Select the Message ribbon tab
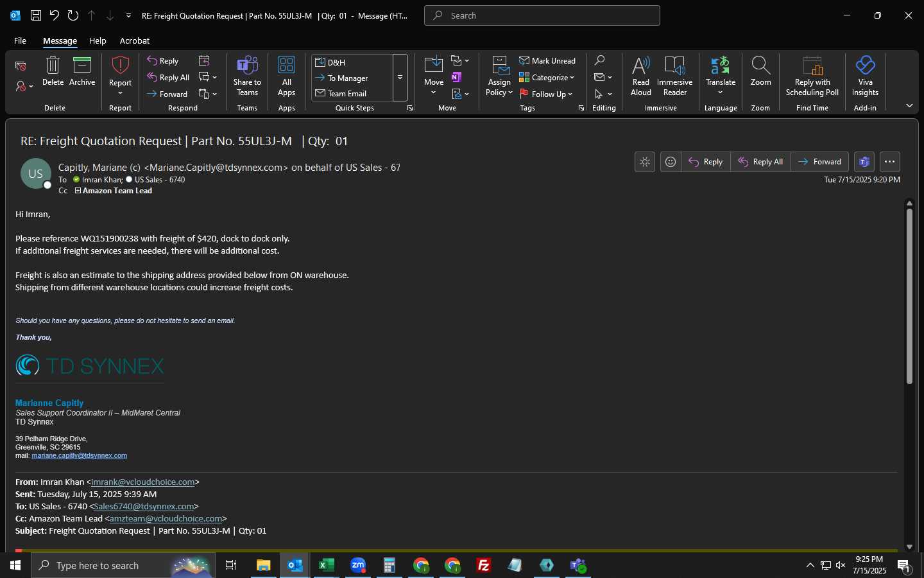This screenshot has height=578, width=924. click(60, 40)
